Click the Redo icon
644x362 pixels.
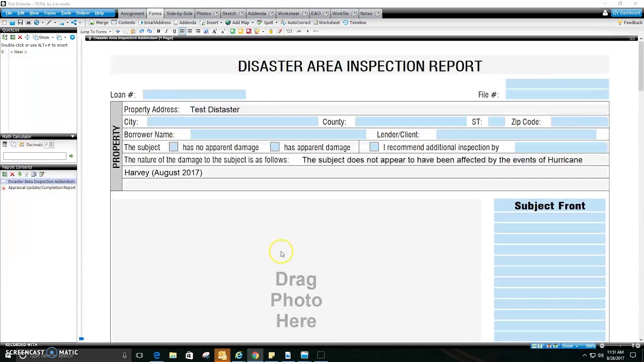[x=149, y=31]
